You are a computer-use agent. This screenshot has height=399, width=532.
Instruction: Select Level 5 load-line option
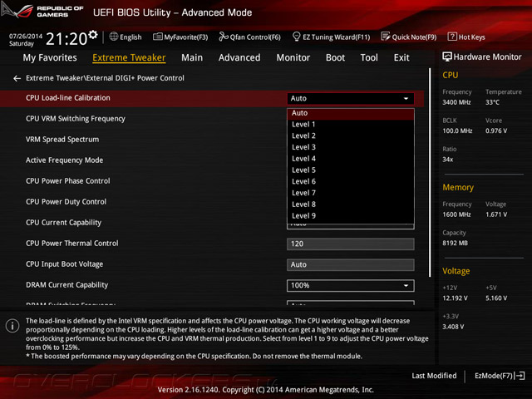[x=351, y=170]
